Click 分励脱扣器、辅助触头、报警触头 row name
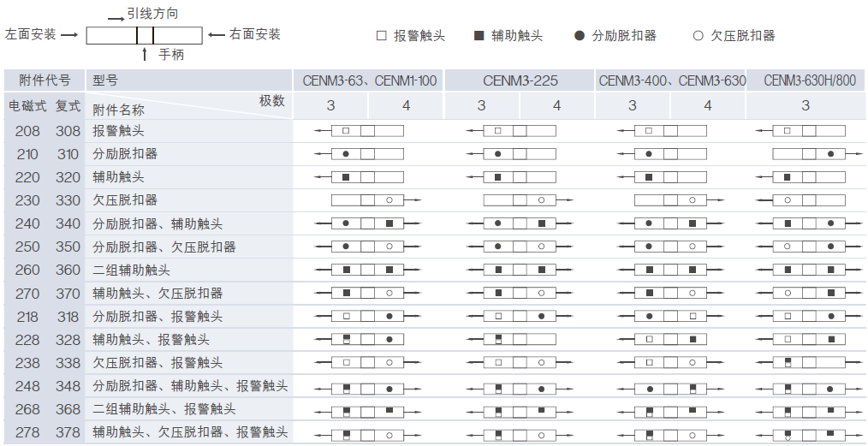The image size is (868, 446). [190, 386]
